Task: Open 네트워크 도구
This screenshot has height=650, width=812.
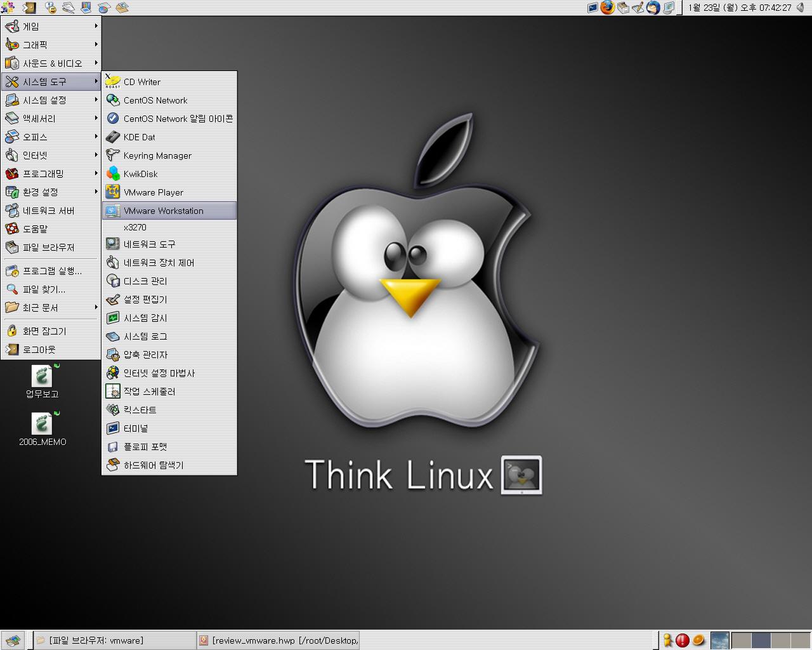Action: (x=169, y=244)
